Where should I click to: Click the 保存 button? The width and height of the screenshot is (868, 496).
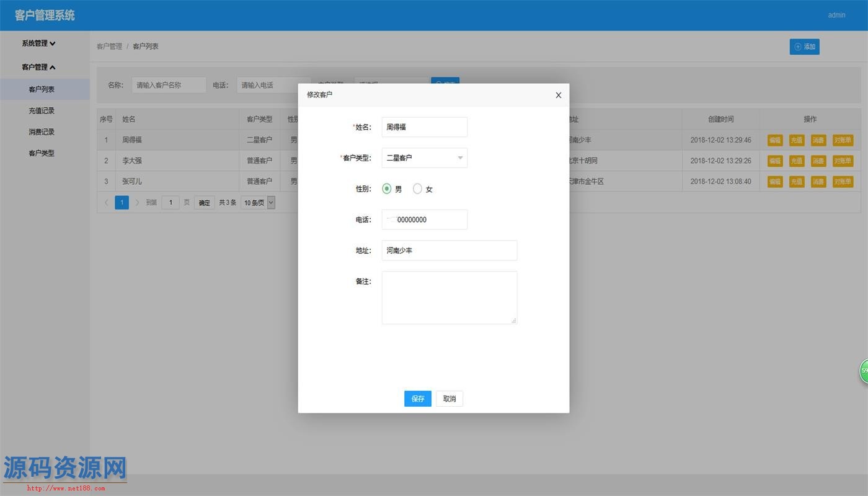417,399
